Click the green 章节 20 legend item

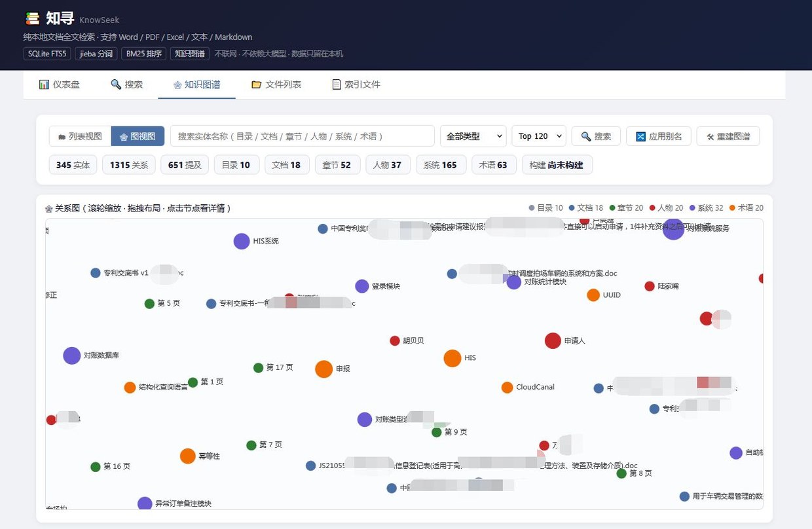(626, 208)
